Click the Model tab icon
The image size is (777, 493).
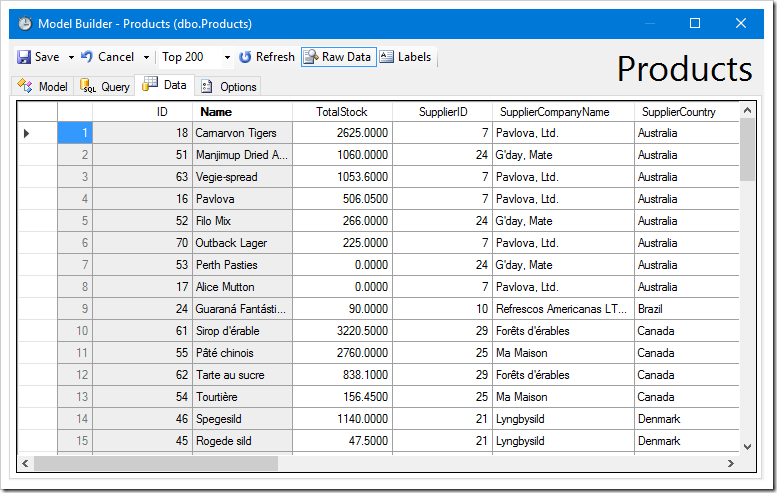click(x=25, y=86)
